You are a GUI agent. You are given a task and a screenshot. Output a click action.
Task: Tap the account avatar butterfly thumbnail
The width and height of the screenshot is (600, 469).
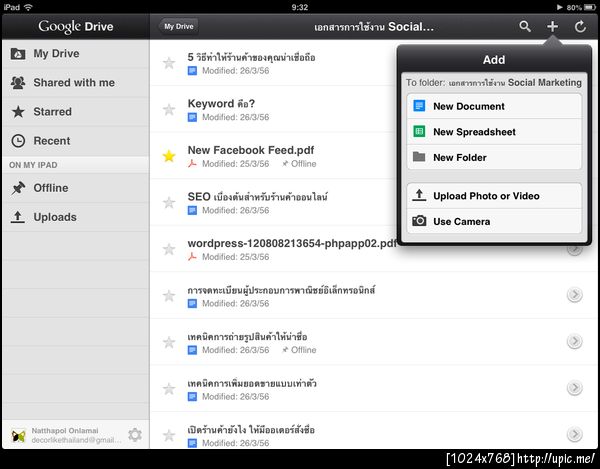tap(18, 436)
